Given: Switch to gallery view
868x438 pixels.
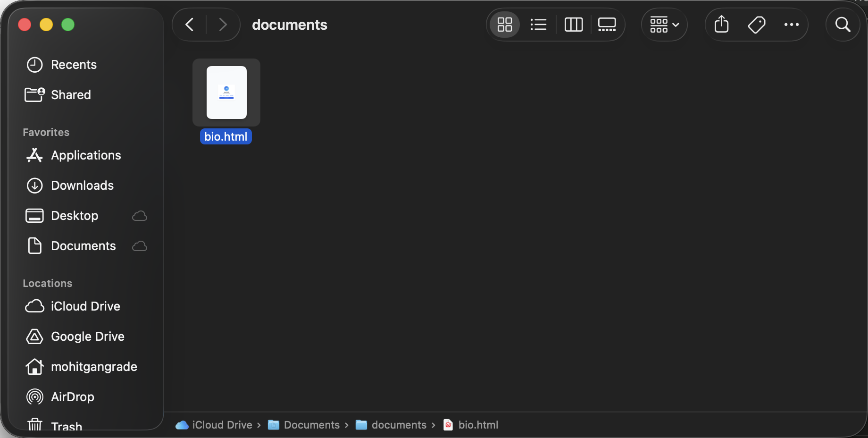Looking at the screenshot, I should pyautogui.click(x=607, y=25).
